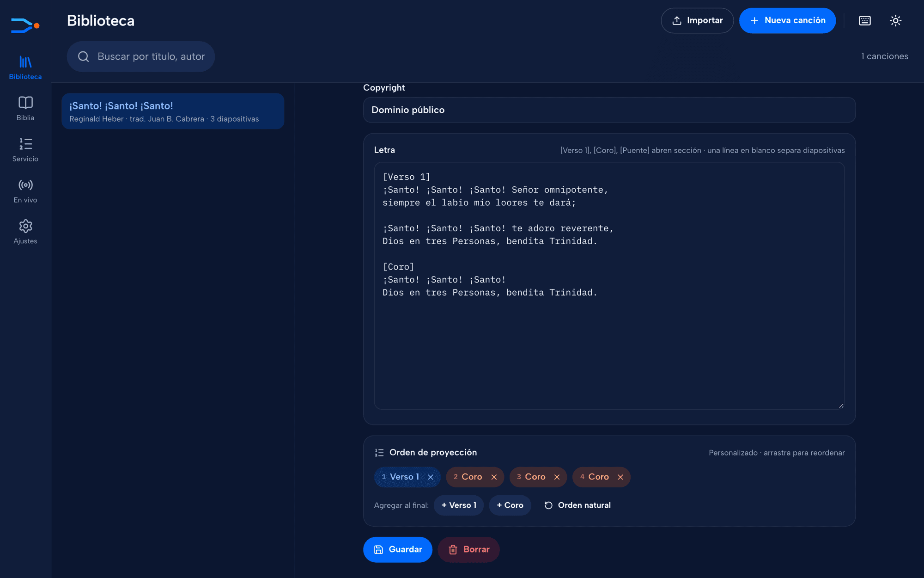Save song with Guardar button

[398, 549]
